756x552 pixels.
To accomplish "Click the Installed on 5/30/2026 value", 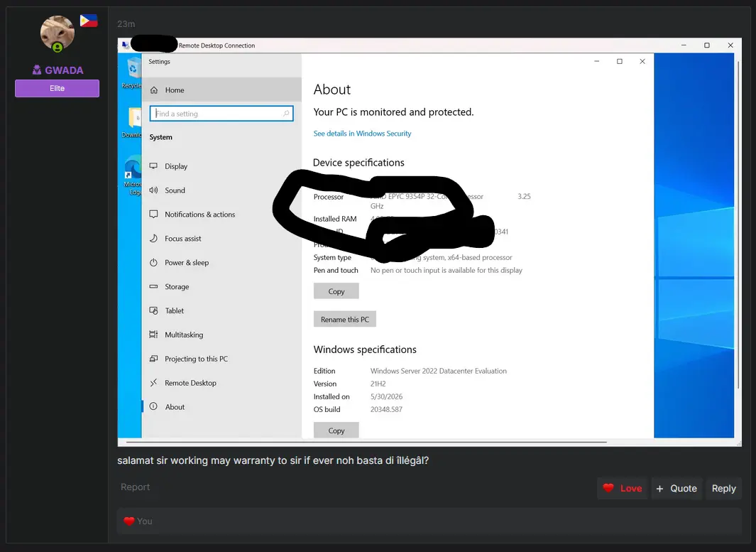I will point(386,396).
